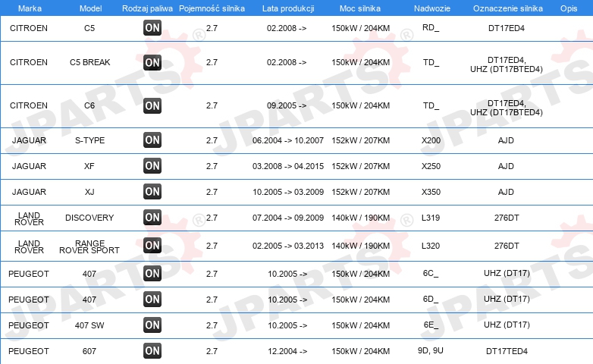Click body code L319
This screenshot has height=364, width=593.
(x=431, y=218)
